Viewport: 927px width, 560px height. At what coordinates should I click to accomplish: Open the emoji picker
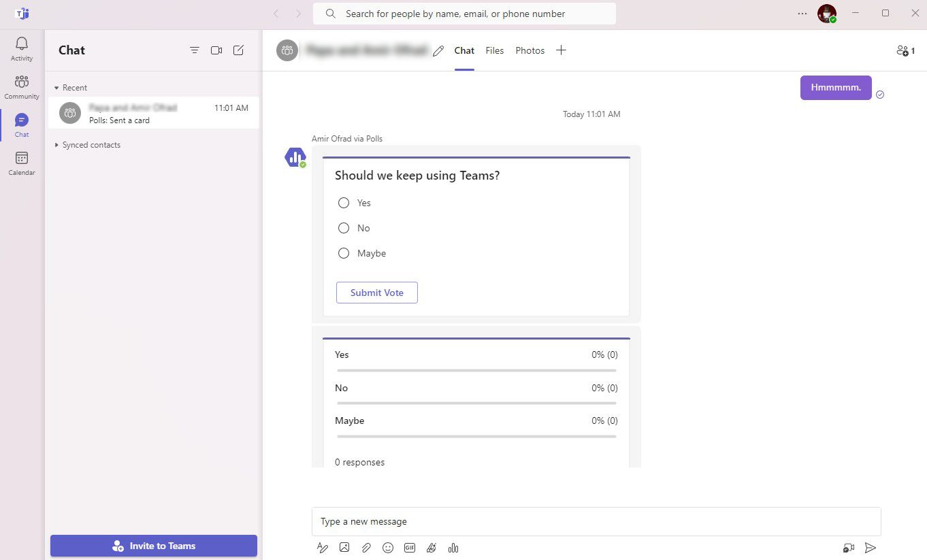point(388,547)
